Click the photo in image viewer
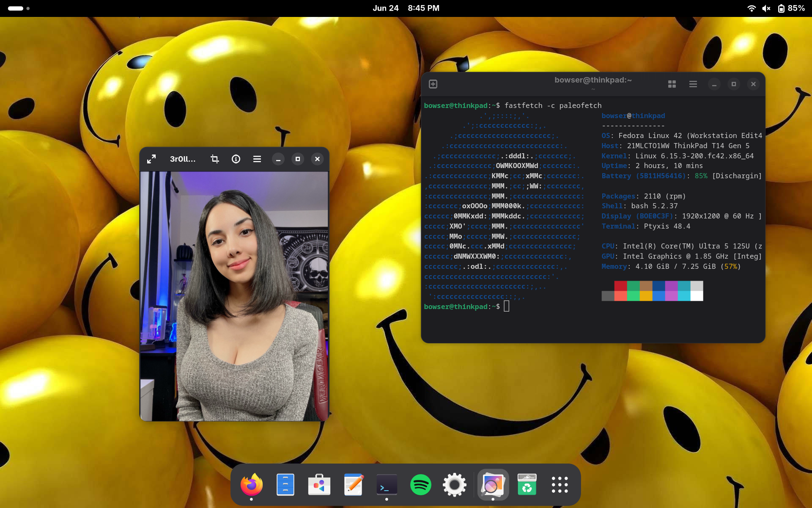Image resolution: width=812 pixels, height=508 pixels. click(x=234, y=296)
